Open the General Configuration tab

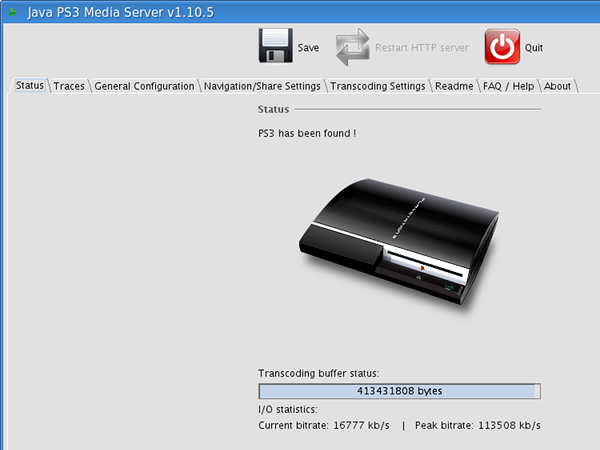(x=144, y=86)
